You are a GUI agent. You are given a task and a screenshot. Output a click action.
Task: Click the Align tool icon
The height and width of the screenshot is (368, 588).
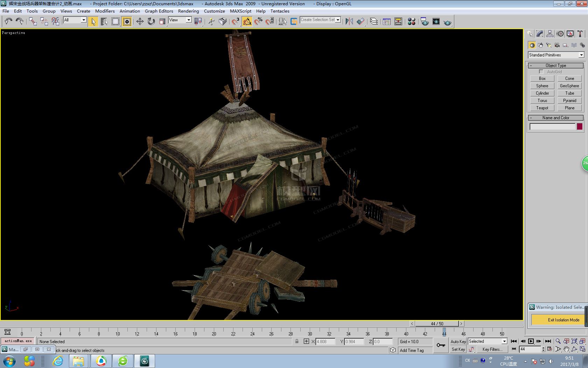click(x=360, y=21)
